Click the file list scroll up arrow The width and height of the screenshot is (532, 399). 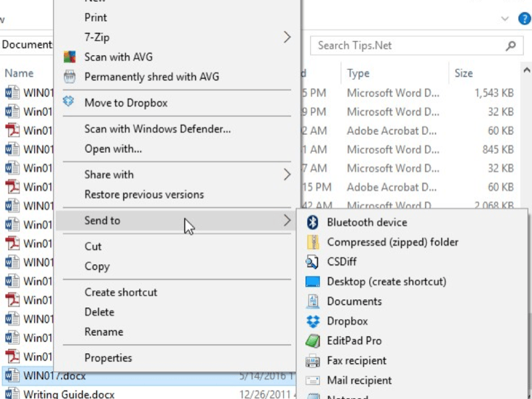tap(527, 70)
